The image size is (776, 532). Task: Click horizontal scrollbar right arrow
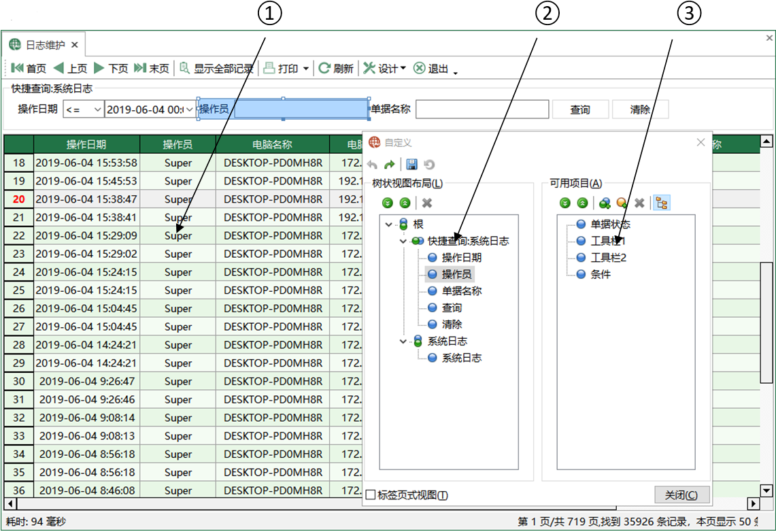(x=753, y=504)
